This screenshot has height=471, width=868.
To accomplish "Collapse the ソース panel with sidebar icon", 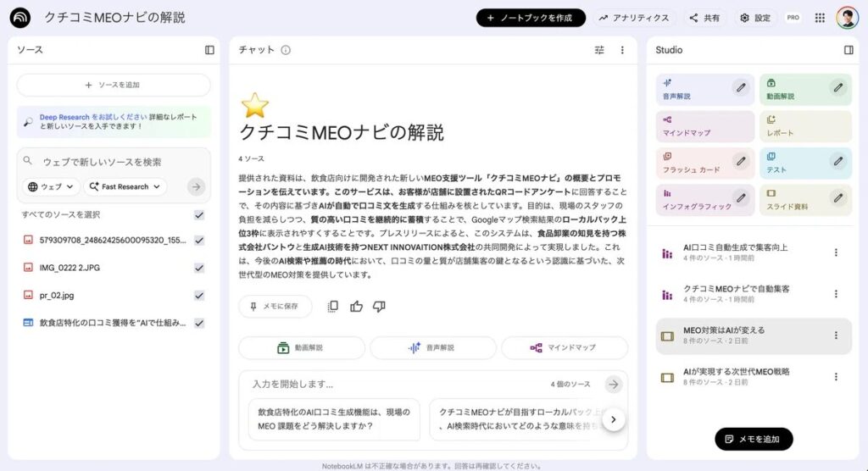I will pyautogui.click(x=209, y=50).
